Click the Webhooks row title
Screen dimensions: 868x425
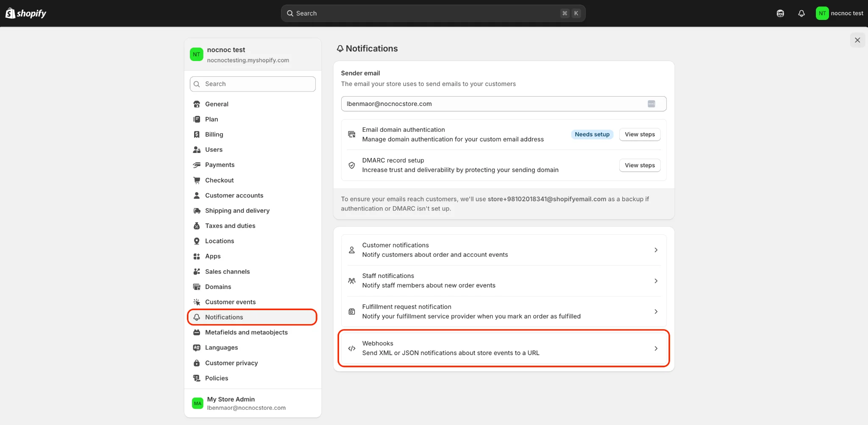(x=378, y=343)
